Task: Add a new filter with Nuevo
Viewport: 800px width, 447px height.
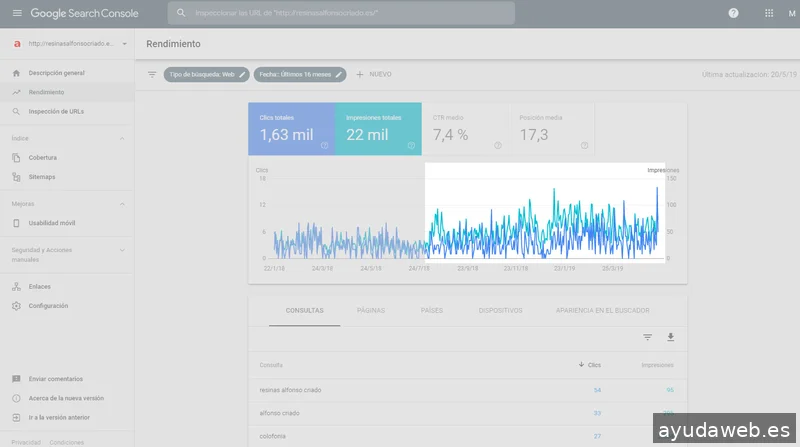Action: click(x=374, y=74)
